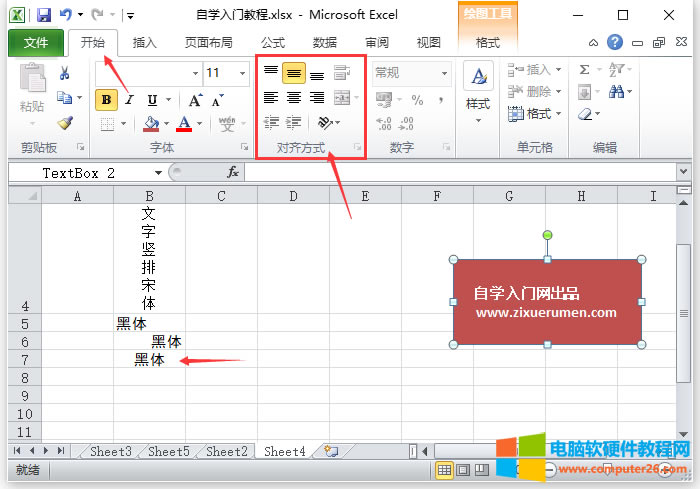Image resolution: width=700 pixels, height=489 pixels.
Task: Click the phonetic guide wén icon
Action: pos(227,124)
